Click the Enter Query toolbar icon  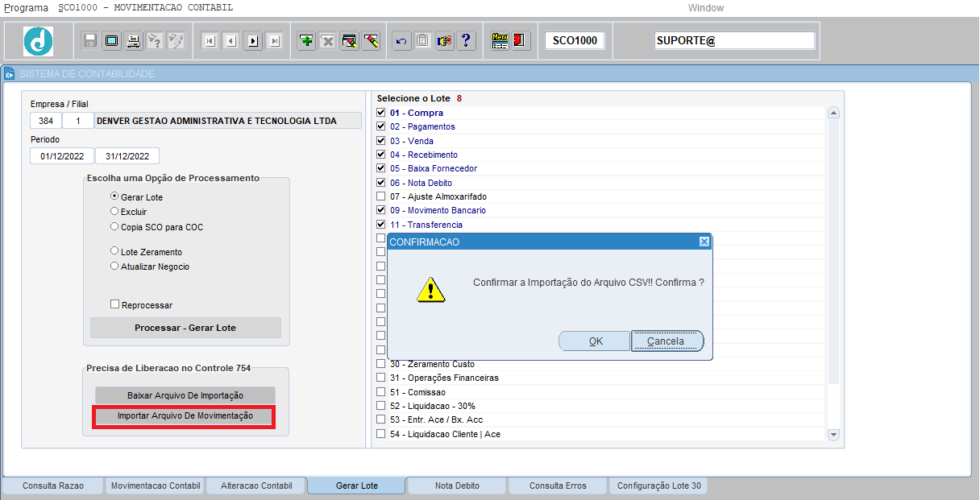[x=155, y=41]
